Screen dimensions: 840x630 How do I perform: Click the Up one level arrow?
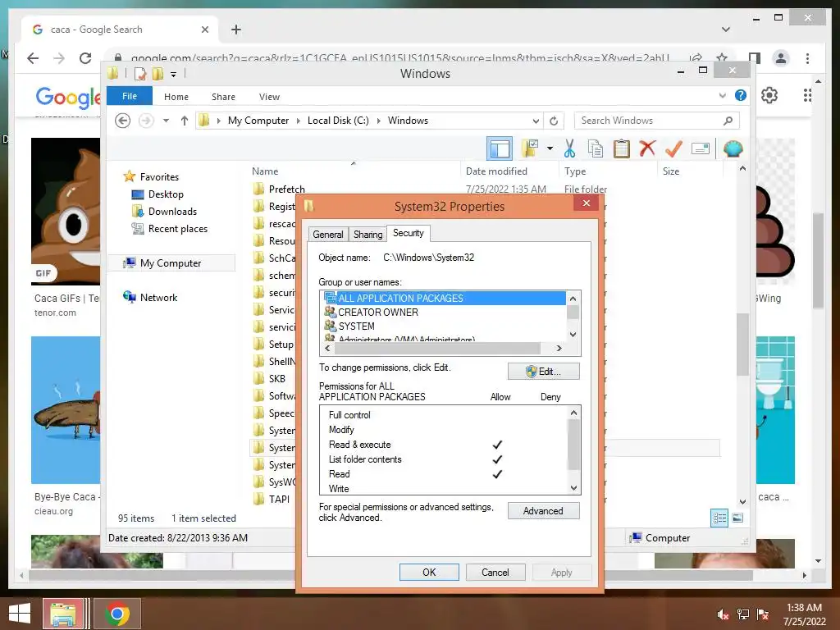pos(185,121)
